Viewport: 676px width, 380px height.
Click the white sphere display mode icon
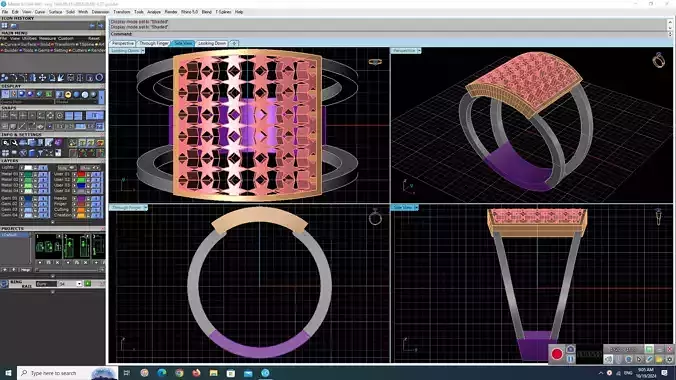(85, 94)
